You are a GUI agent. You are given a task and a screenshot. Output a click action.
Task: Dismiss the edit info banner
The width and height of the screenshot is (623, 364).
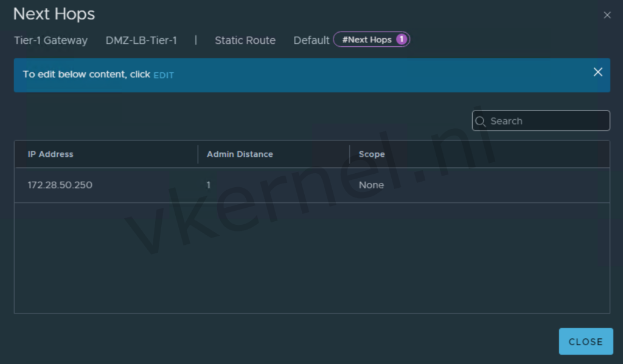[x=597, y=72]
